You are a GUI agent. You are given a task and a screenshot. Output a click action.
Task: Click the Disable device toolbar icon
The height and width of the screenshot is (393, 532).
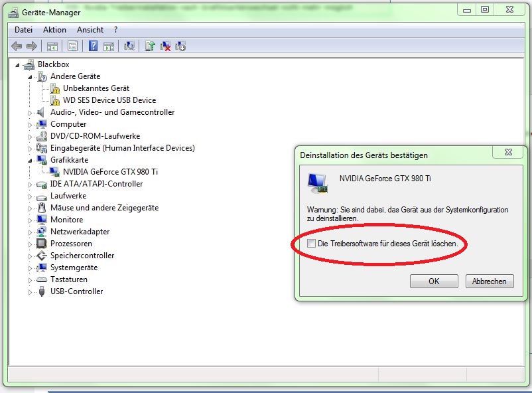[x=180, y=46]
